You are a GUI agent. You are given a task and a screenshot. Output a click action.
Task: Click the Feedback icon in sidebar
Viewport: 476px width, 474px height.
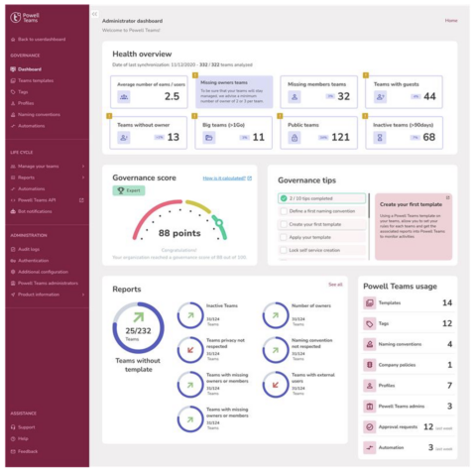click(13, 451)
